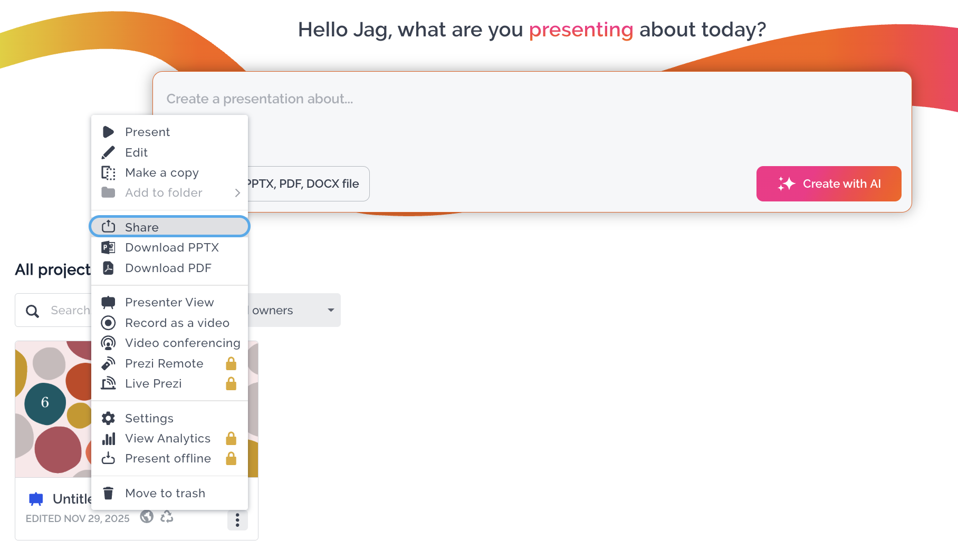This screenshot has height=560, width=958.
Task: Click the Download PPTX PowerPoint icon
Action: click(108, 247)
